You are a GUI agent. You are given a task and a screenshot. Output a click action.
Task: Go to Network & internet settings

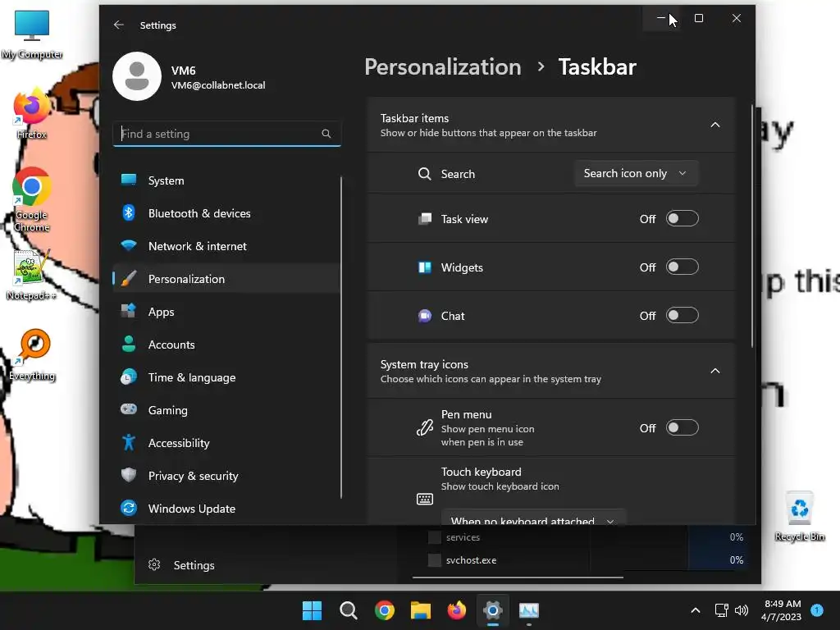(226, 246)
